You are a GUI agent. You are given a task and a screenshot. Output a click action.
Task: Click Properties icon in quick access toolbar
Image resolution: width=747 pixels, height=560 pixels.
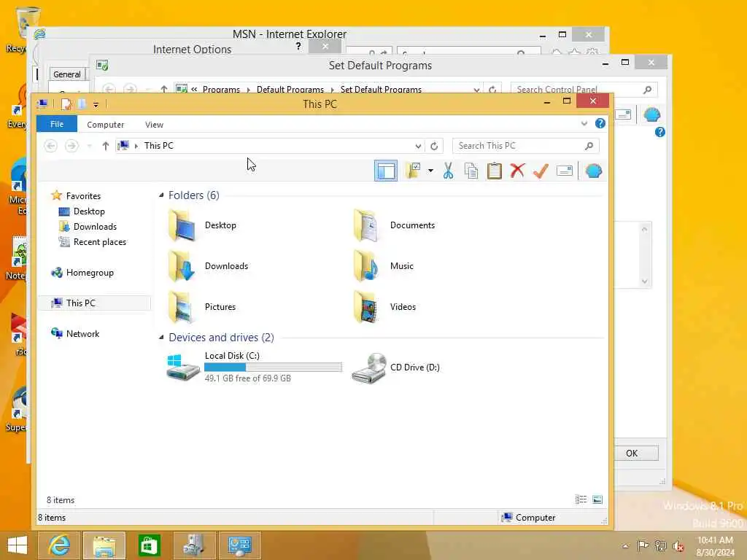point(66,104)
